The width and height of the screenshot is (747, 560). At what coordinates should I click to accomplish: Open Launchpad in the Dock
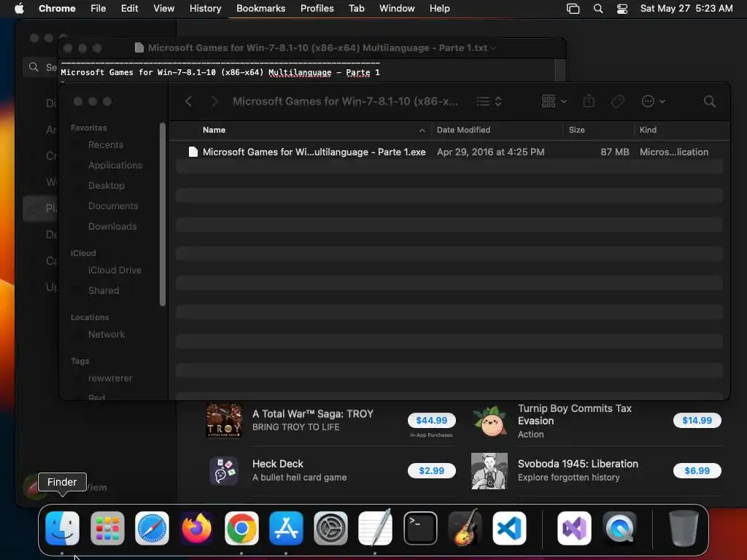107,528
